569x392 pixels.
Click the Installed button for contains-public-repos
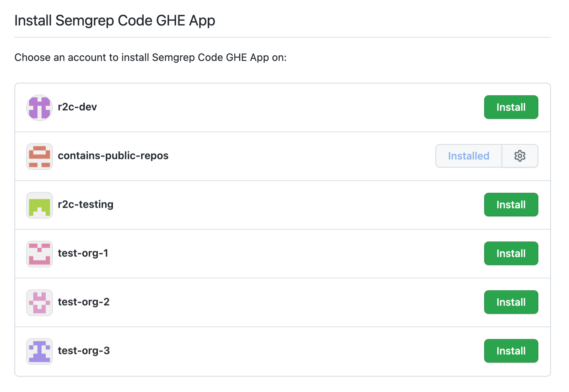pos(468,156)
